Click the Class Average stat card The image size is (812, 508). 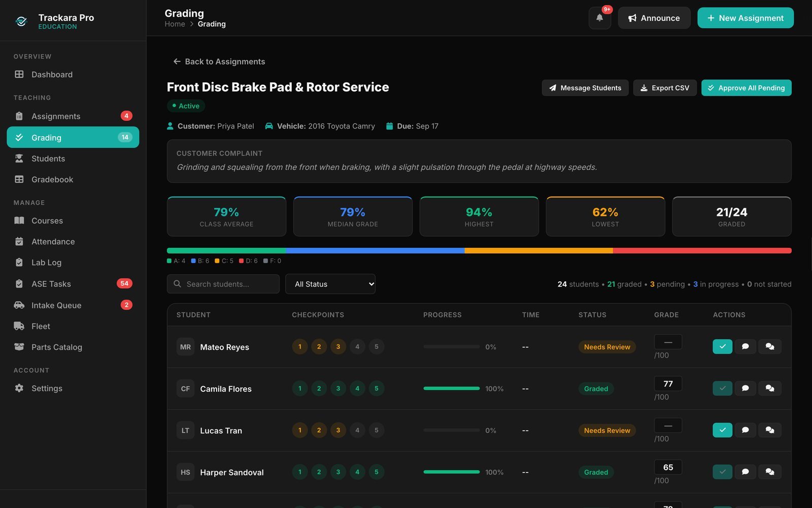pyautogui.click(x=226, y=216)
